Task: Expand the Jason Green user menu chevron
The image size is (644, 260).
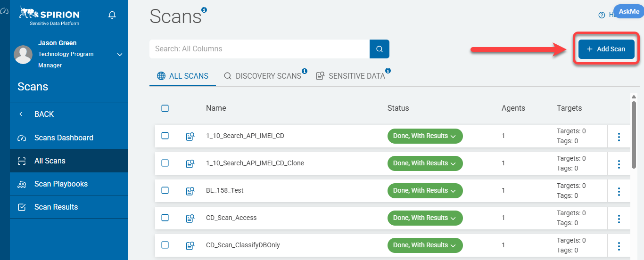Action: coord(120,55)
